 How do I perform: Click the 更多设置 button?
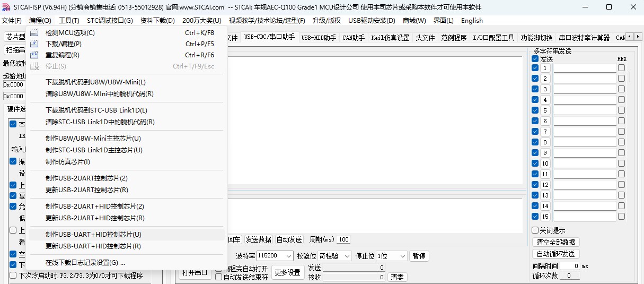point(288,272)
